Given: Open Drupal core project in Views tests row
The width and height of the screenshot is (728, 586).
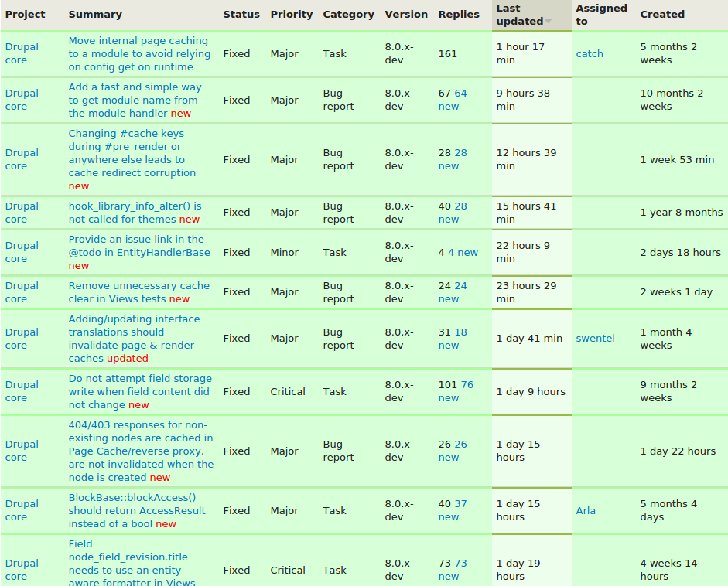Looking at the screenshot, I should 22,292.
